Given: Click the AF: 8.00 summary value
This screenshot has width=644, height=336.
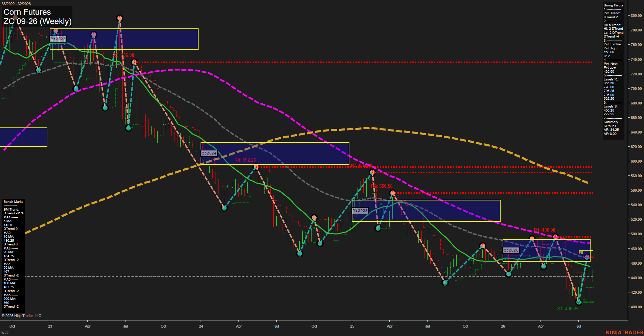Looking at the screenshot, I should (x=610, y=134).
